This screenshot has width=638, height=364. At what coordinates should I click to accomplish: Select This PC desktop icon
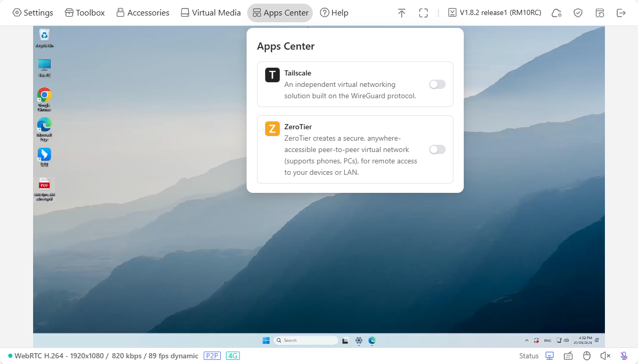click(x=44, y=68)
